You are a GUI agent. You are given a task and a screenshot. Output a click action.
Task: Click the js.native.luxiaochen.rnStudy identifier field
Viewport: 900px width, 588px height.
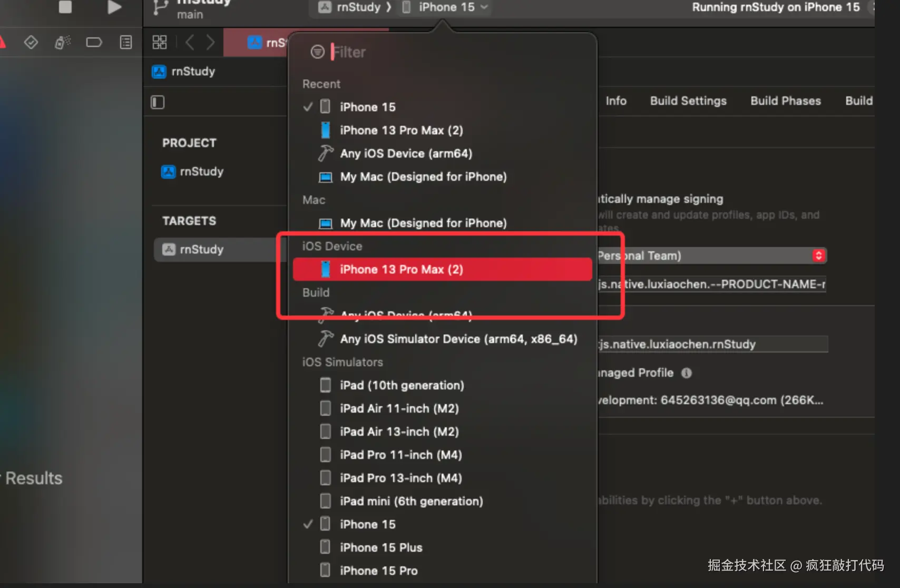(713, 344)
